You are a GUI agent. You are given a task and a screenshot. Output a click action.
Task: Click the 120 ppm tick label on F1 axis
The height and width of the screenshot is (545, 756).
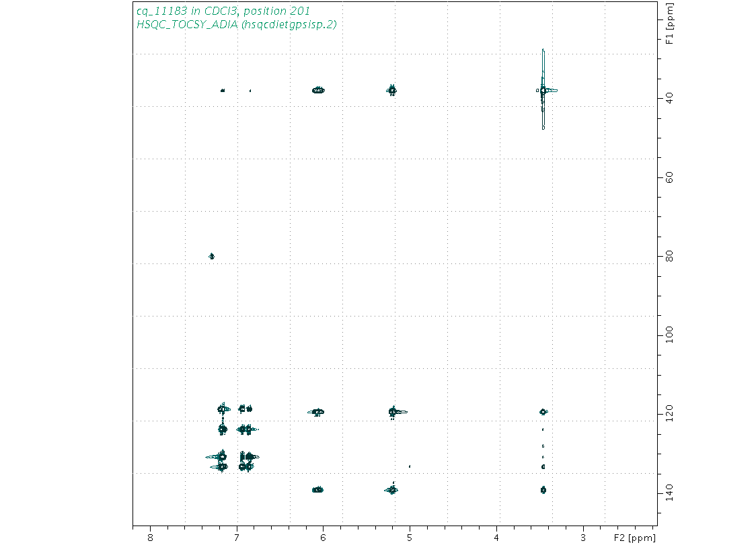pos(669,413)
